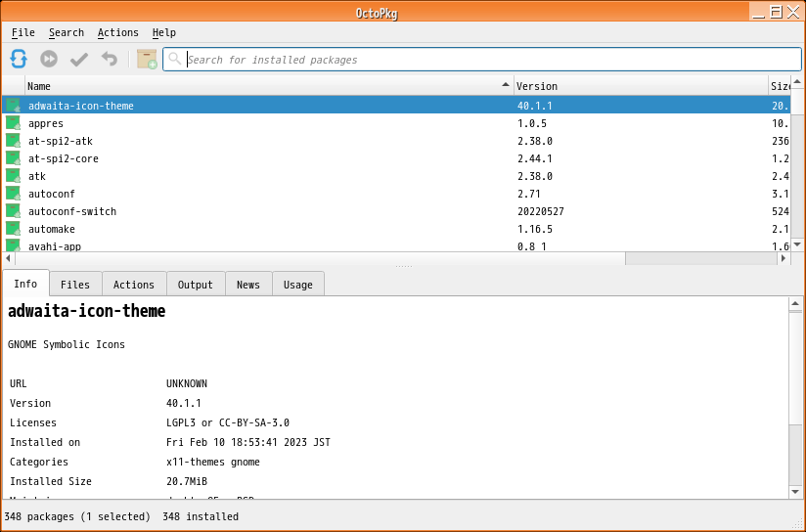Viewport: 806px width, 532px height.
Task: Click the horizontal scrollbar right arrow
Action: [x=784, y=258]
